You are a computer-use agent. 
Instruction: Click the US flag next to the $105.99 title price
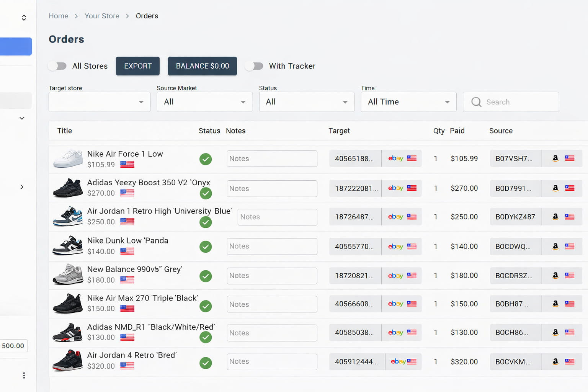[127, 164]
